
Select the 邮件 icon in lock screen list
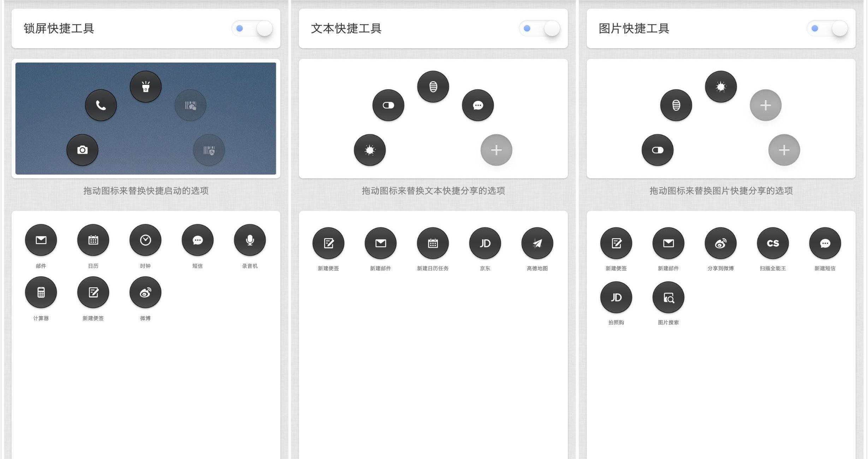click(x=41, y=240)
